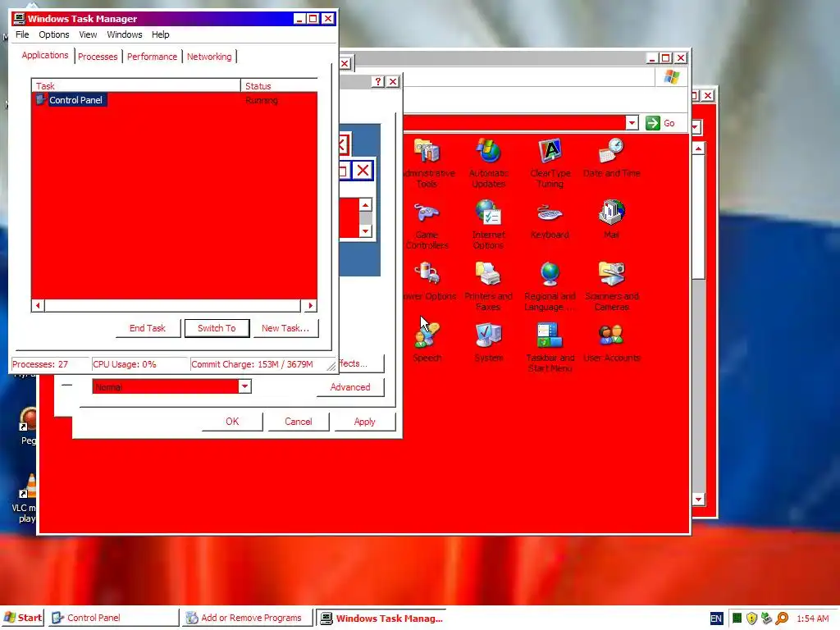Click the Task column header
The height and width of the screenshot is (630, 840).
click(x=136, y=85)
